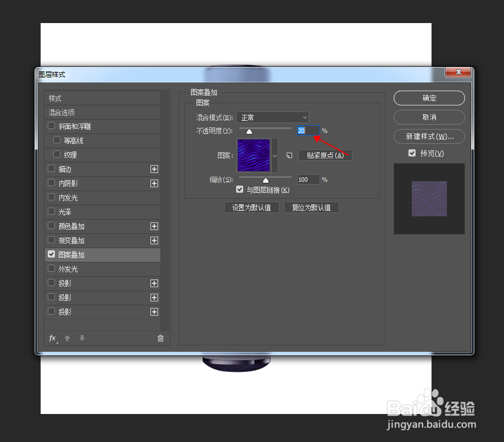Select 光泽 row label
This screenshot has width=504, height=442.
[65, 212]
